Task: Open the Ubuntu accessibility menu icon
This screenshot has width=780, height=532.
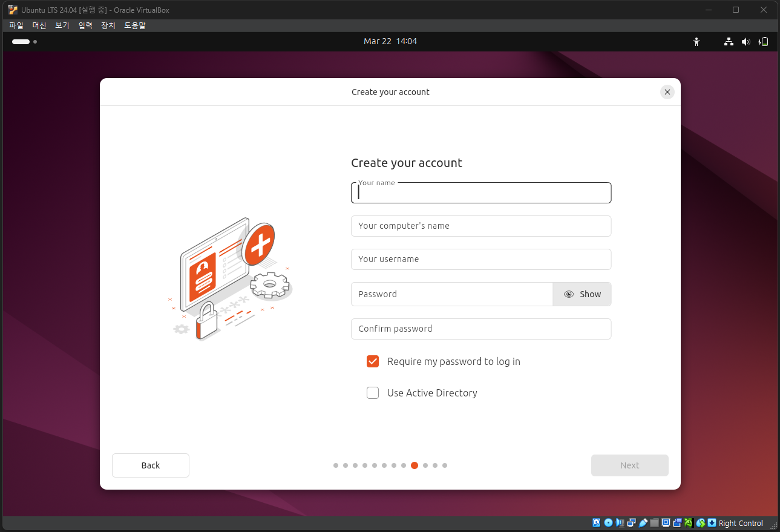Action: point(696,42)
